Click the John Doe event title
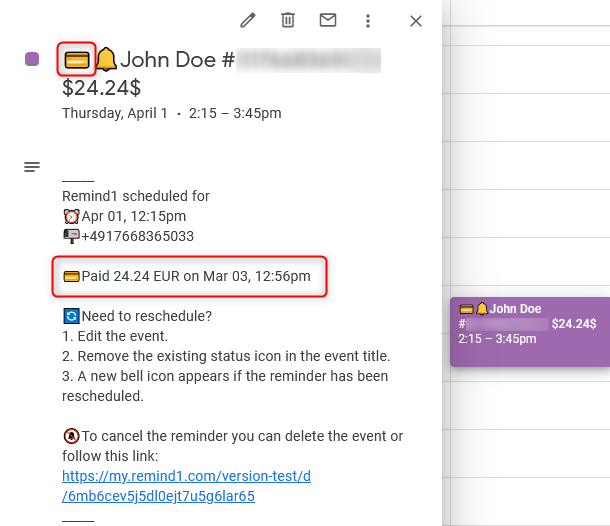This screenshot has width=610, height=526. 168,60
